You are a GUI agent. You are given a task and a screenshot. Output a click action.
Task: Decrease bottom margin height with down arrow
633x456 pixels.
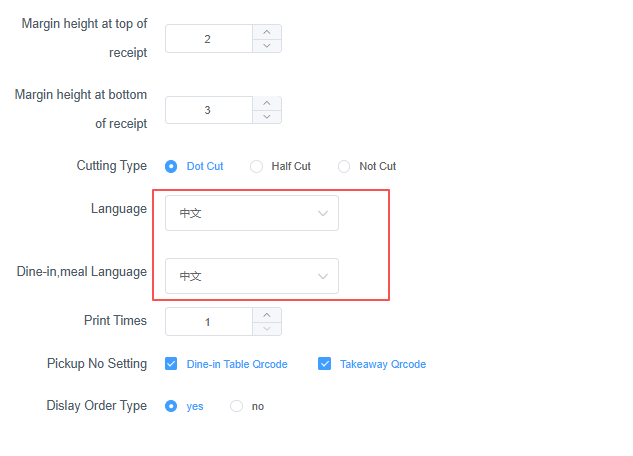pyautogui.click(x=266, y=117)
